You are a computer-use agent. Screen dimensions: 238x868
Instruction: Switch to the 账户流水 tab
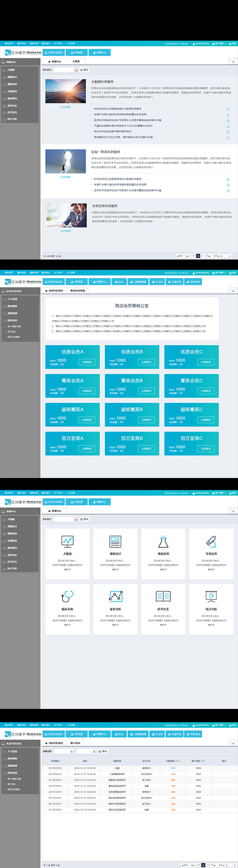[x=75, y=743]
